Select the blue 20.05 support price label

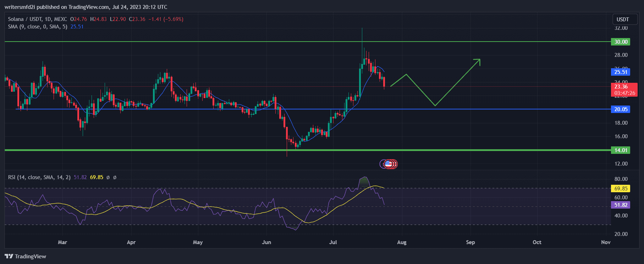click(621, 109)
